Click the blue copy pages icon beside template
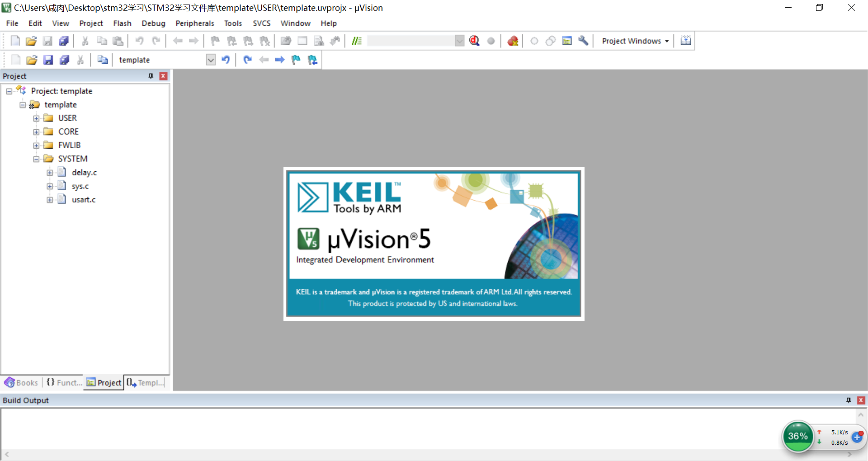 103,60
